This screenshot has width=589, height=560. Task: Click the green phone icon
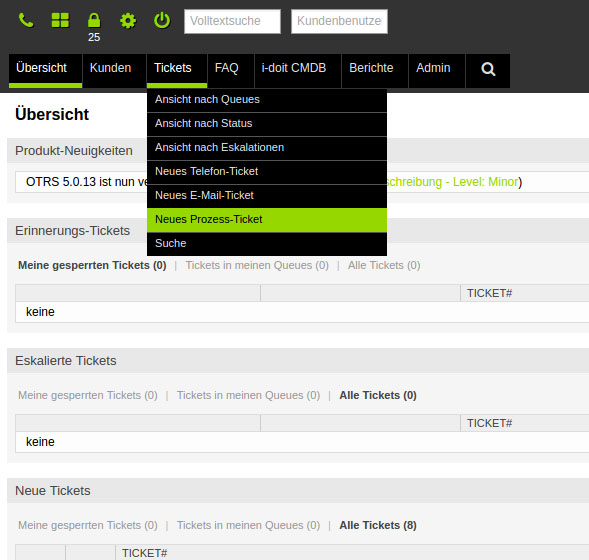click(26, 20)
